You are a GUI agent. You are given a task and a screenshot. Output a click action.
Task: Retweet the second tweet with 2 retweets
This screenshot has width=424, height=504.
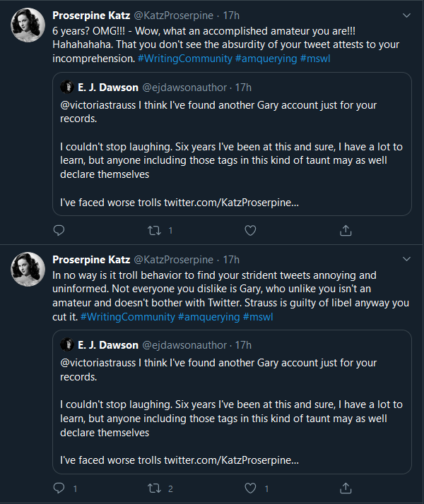pos(154,488)
